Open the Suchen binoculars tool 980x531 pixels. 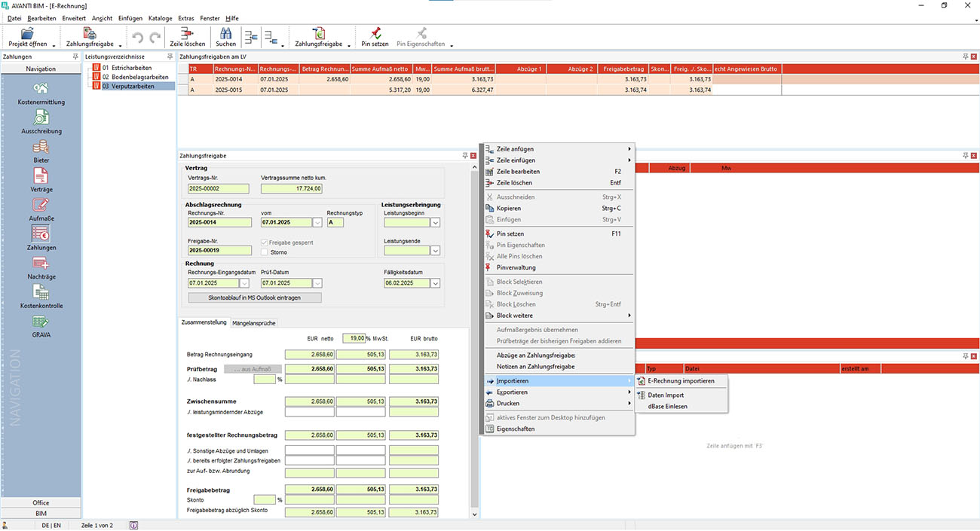point(225,35)
